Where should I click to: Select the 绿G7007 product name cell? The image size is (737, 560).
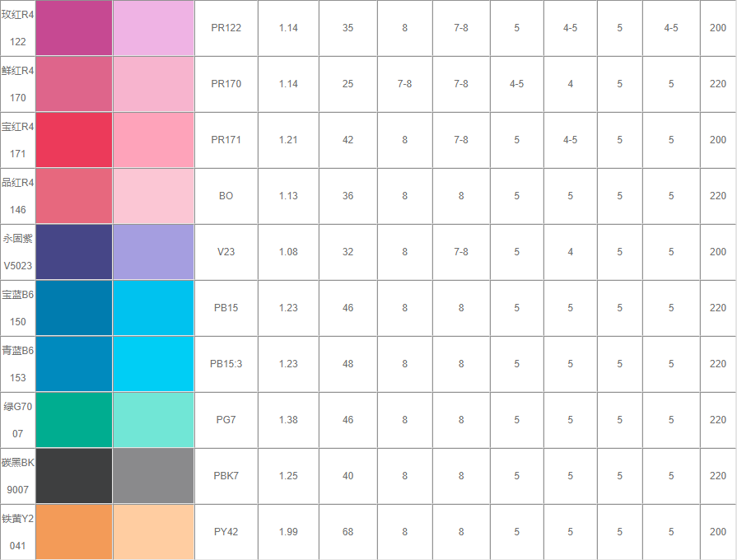click(18, 420)
